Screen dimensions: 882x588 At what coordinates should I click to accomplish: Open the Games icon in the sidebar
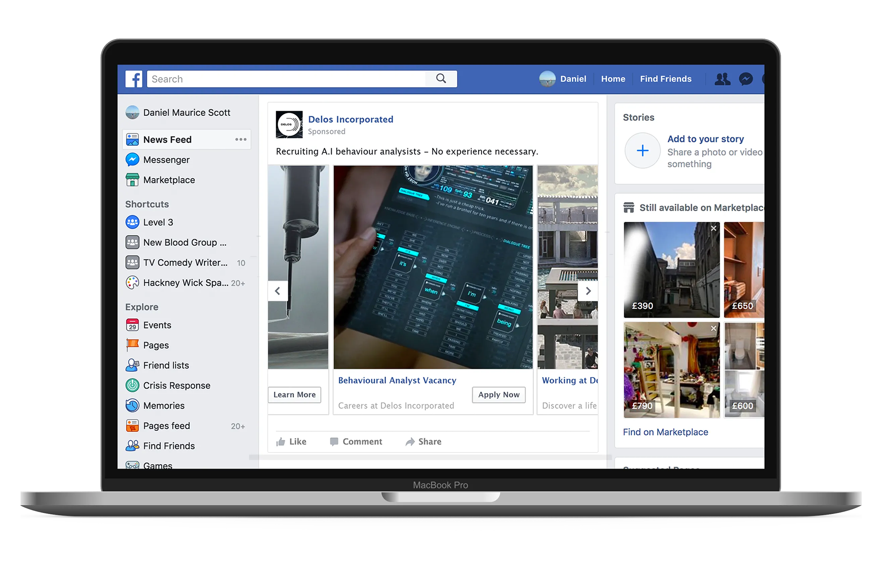[x=132, y=465]
